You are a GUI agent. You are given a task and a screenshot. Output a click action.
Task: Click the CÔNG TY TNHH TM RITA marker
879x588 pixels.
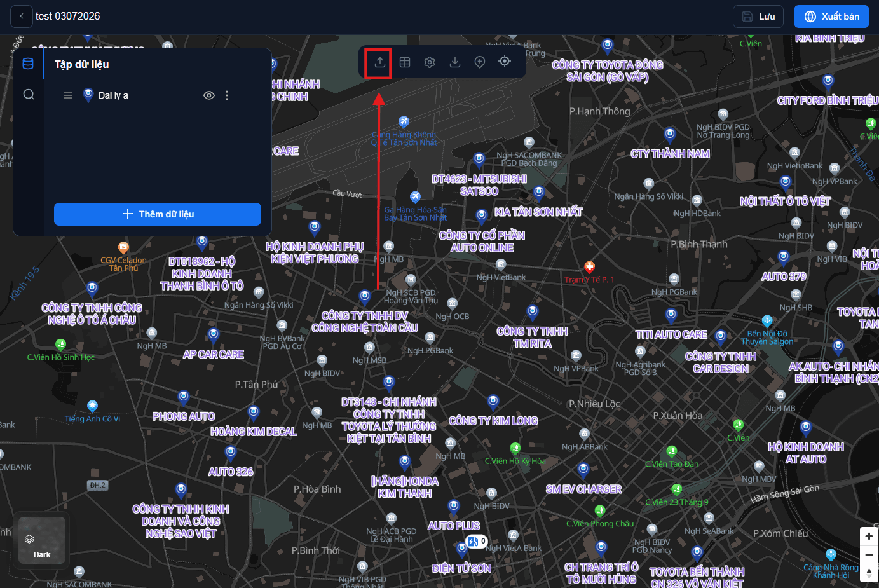(x=533, y=313)
